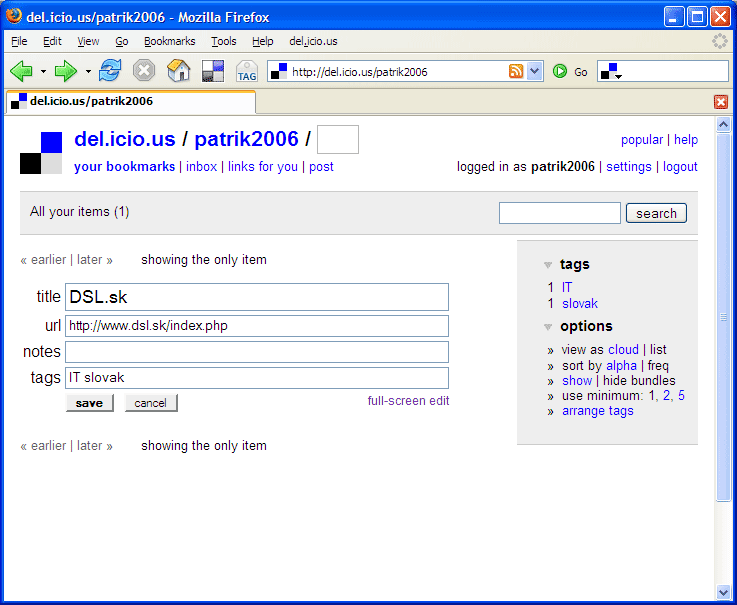Go to the Home page icon
This screenshot has height=605, width=737.
179,71
